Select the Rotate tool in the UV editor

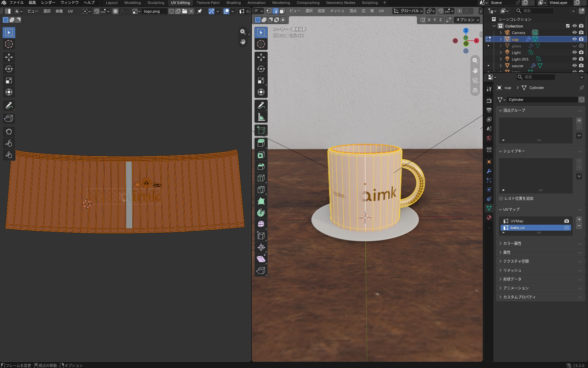point(9,69)
